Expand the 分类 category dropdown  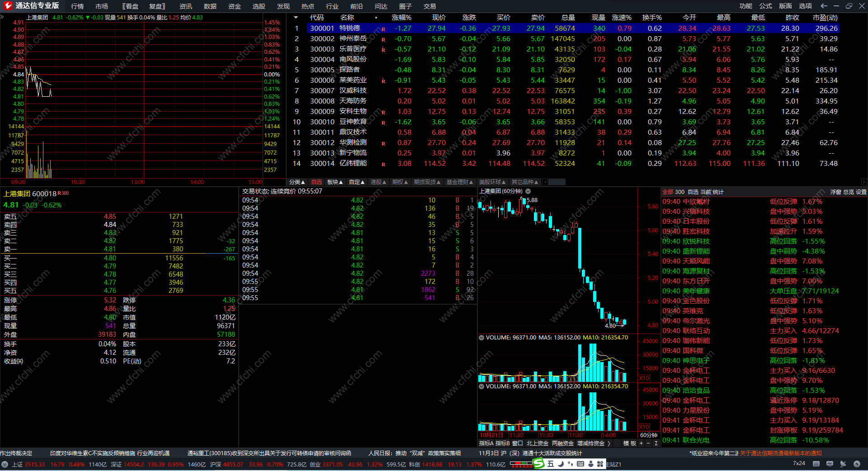tap(297, 182)
